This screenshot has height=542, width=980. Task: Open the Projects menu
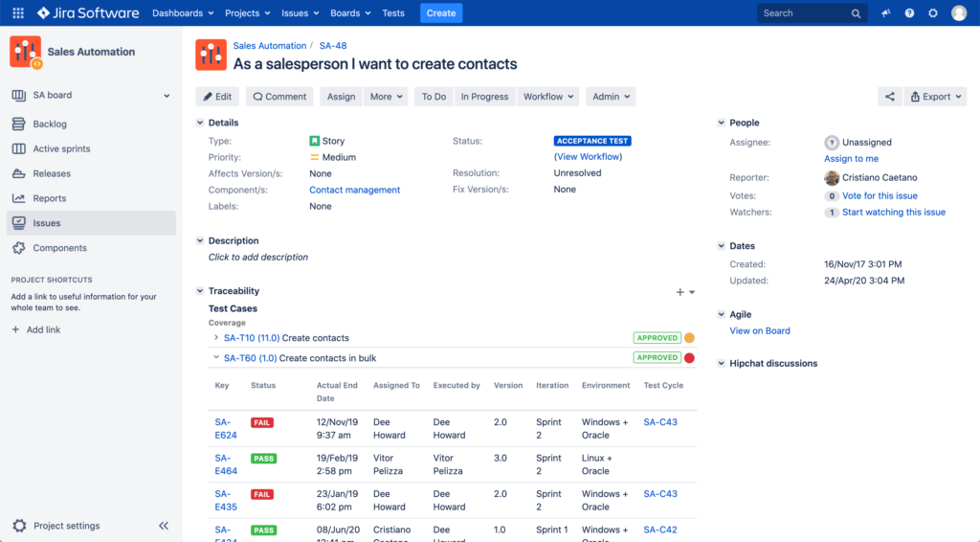point(247,13)
